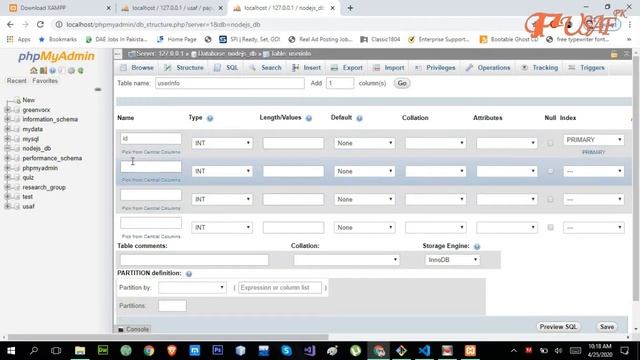Click New in the database tree

tap(29, 100)
